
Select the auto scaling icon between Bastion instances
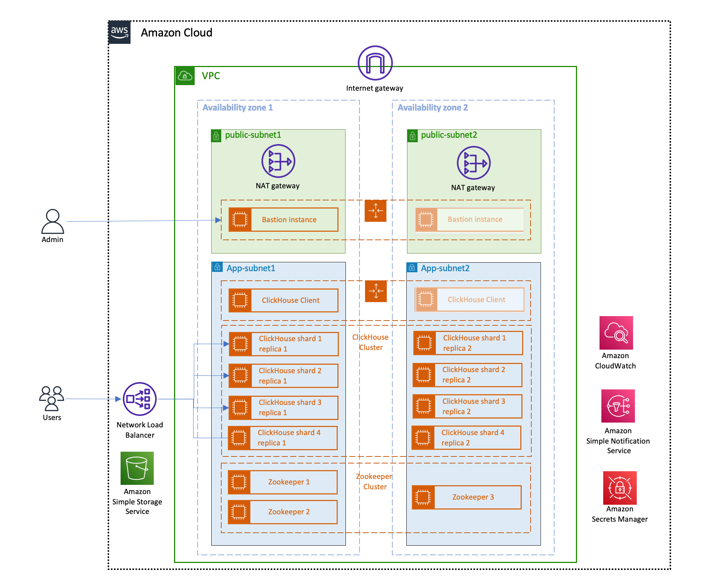tap(375, 211)
